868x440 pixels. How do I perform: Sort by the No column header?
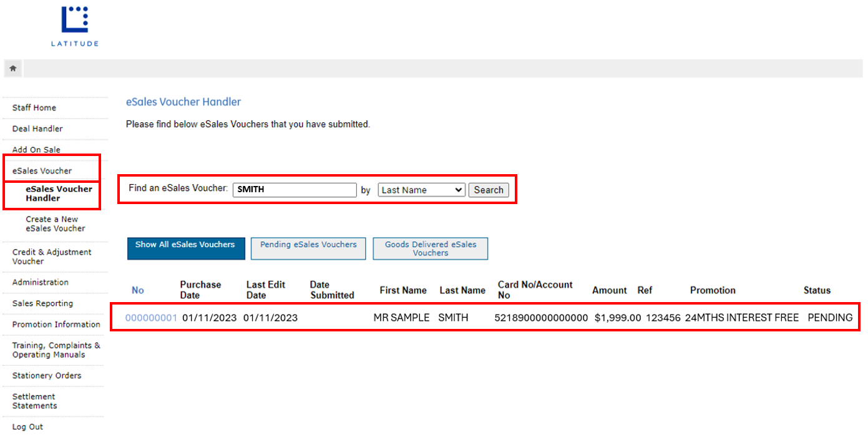click(x=138, y=290)
